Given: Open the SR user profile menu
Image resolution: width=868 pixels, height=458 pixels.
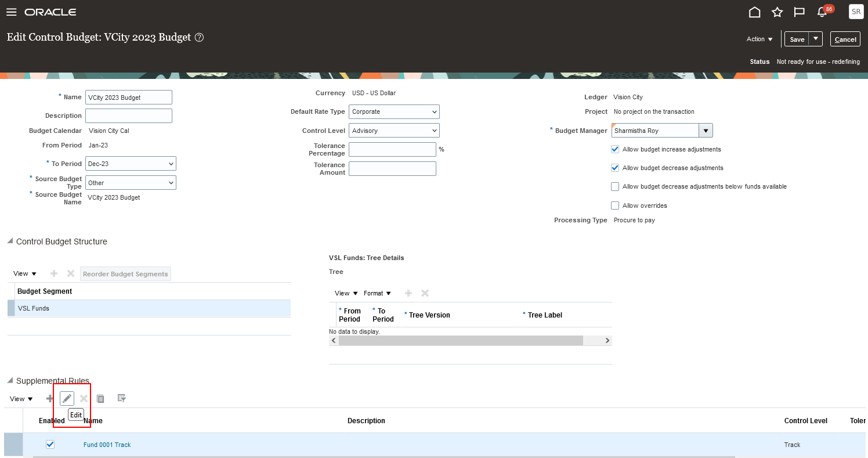Looking at the screenshot, I should pos(856,12).
